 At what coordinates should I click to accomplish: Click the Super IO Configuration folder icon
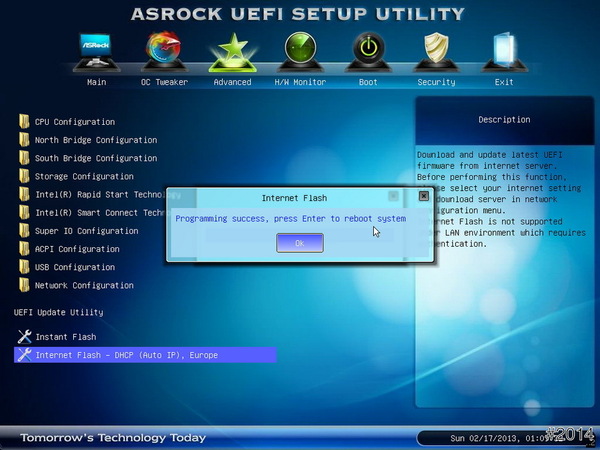point(24,230)
